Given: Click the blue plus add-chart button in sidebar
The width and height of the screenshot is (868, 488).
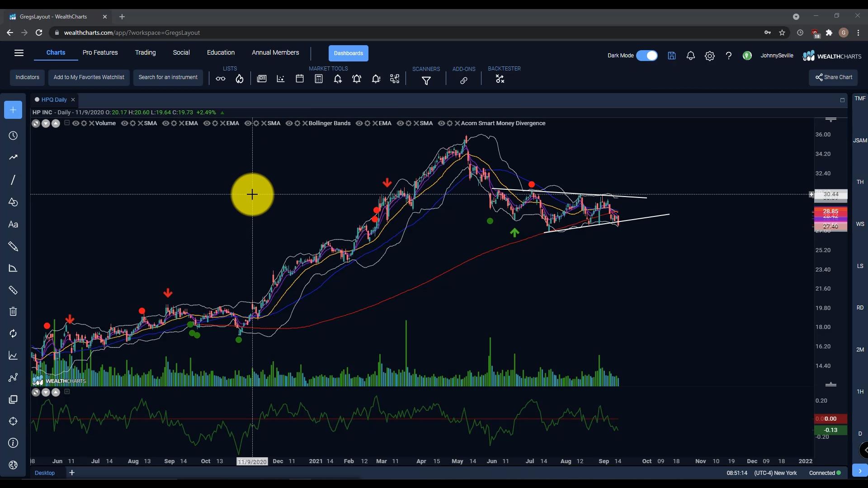Looking at the screenshot, I should 13,110.
